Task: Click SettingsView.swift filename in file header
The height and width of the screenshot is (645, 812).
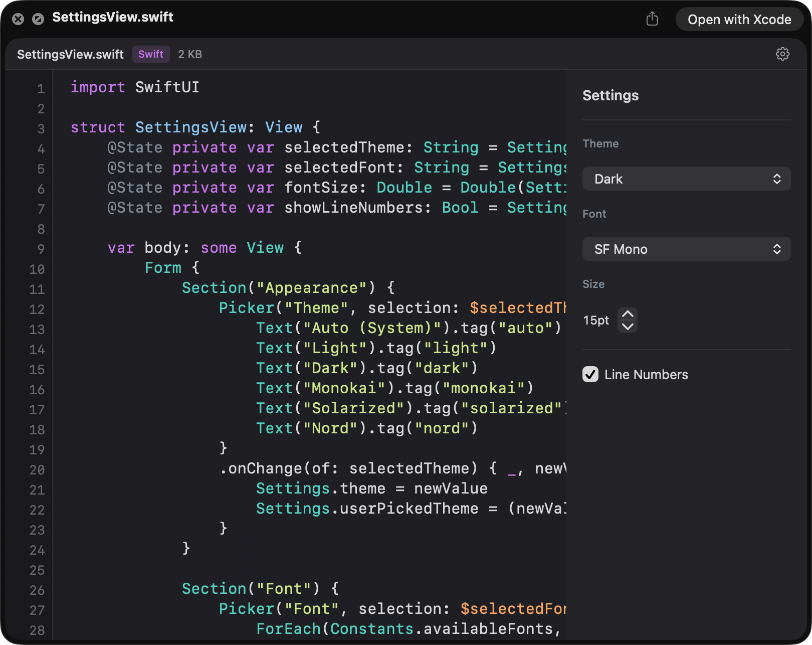Action: pyautogui.click(x=70, y=54)
